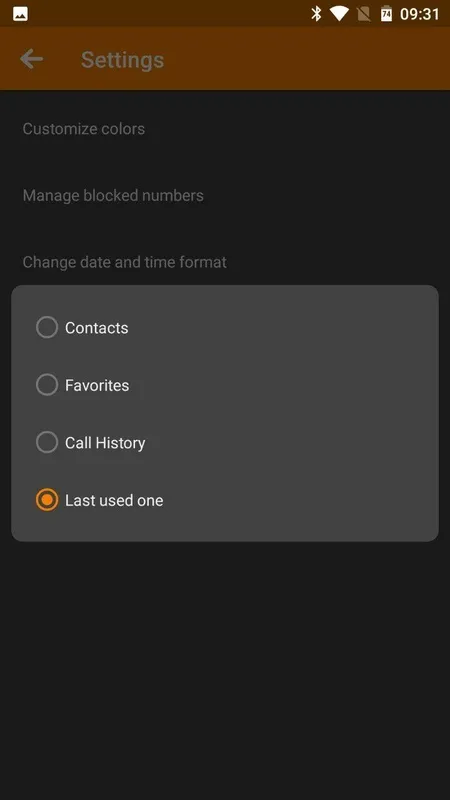Click the Last used one label
Image resolution: width=450 pixels, height=800 pixels.
pyautogui.click(x=114, y=501)
